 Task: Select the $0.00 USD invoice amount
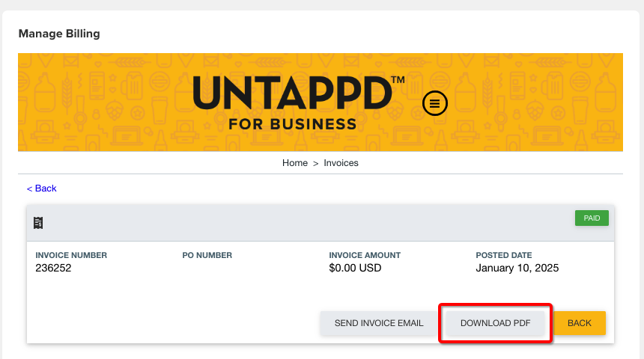pyautogui.click(x=355, y=268)
